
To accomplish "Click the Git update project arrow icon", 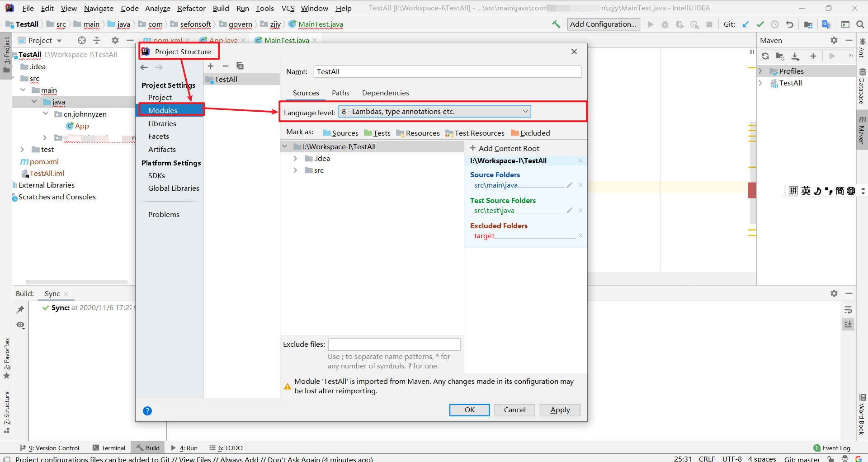I will tap(745, 24).
